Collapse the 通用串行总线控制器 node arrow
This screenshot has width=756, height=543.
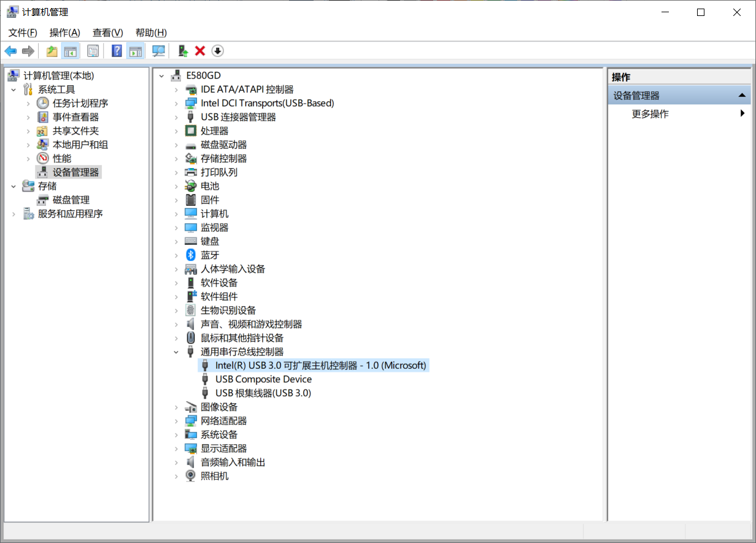click(176, 352)
